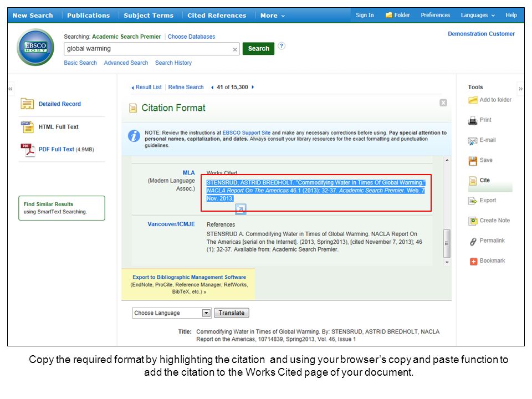Click the Add to folder icon
Viewport: 532px width, 399px height.
click(473, 100)
